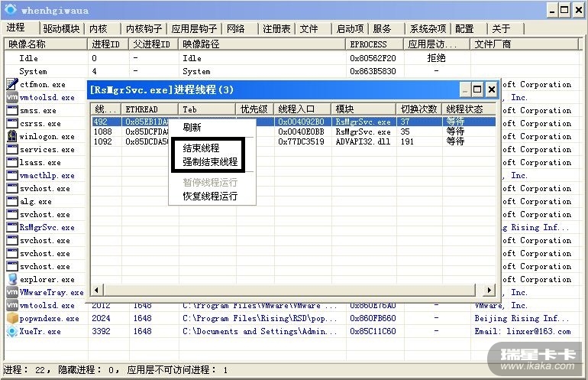Click the vmacthlp.exe process icon
Viewport: 588px width, 380px height.
(12, 175)
